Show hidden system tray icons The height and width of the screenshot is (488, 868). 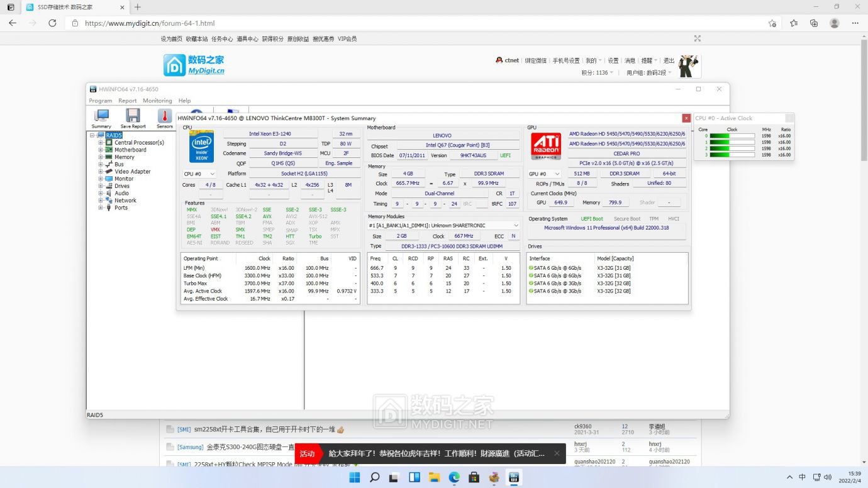tap(790, 477)
